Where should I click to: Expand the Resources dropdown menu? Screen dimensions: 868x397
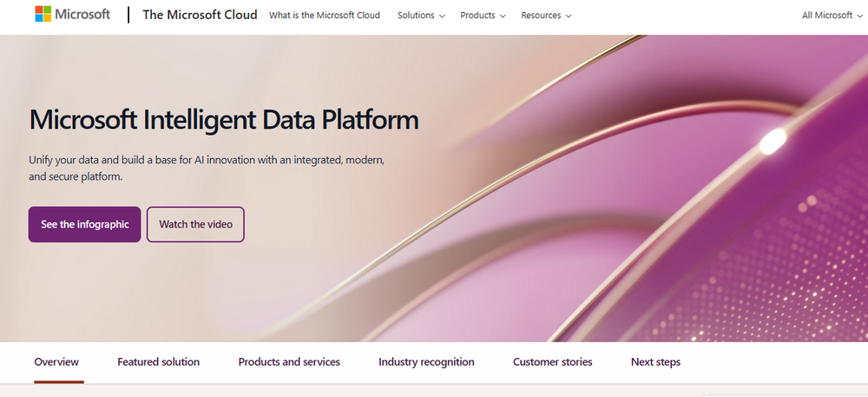tap(546, 16)
